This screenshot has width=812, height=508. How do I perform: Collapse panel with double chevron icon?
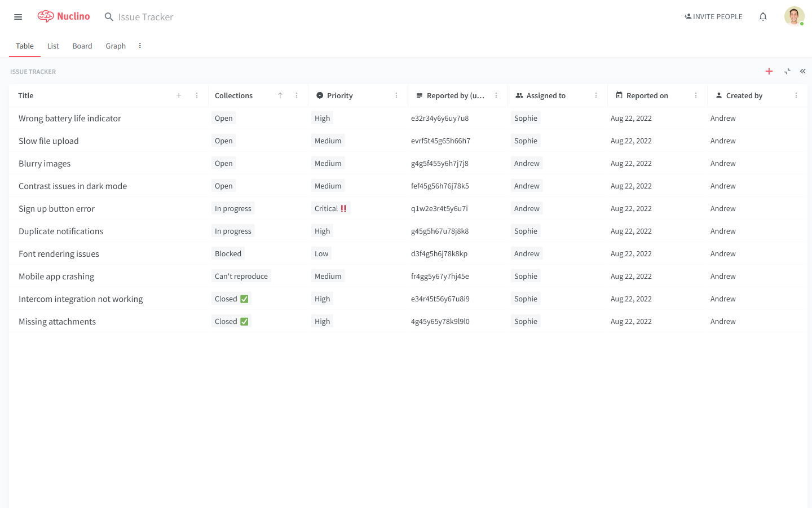tap(803, 71)
